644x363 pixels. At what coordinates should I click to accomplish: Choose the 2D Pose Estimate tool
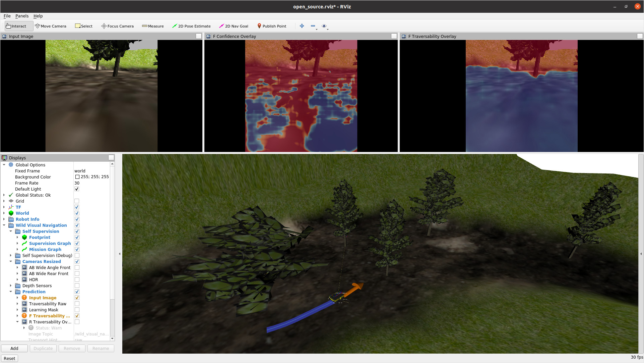click(191, 26)
